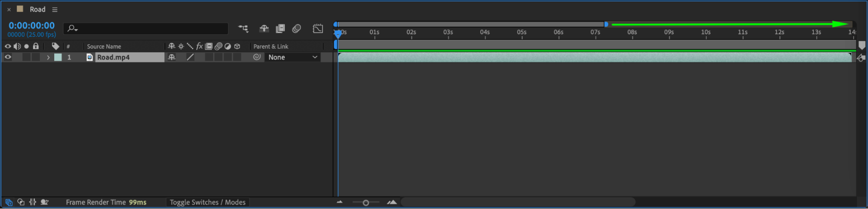Toggle the In/Out/Duration/Stretch panes icon
The width and height of the screenshot is (868, 209).
tap(33, 202)
